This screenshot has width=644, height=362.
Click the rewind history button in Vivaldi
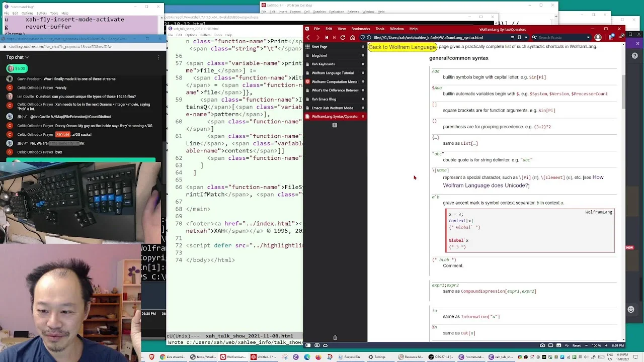tap(326, 38)
